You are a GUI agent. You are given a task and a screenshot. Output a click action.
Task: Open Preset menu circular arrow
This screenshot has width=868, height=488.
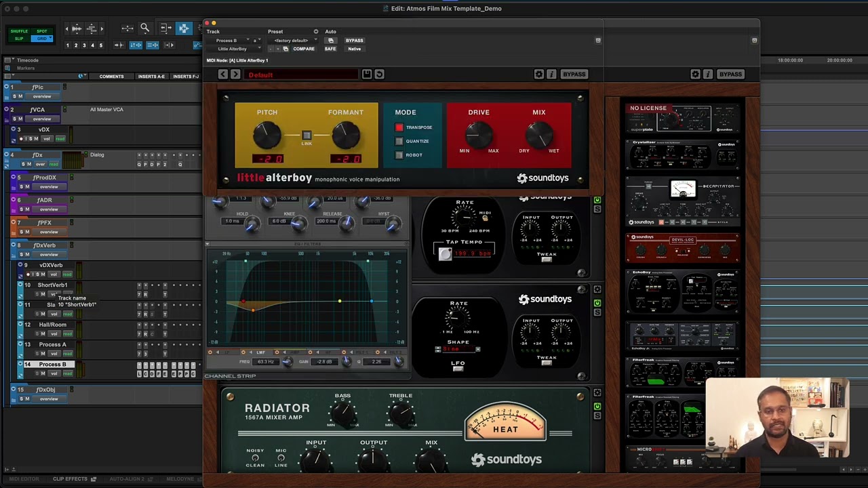click(x=316, y=31)
